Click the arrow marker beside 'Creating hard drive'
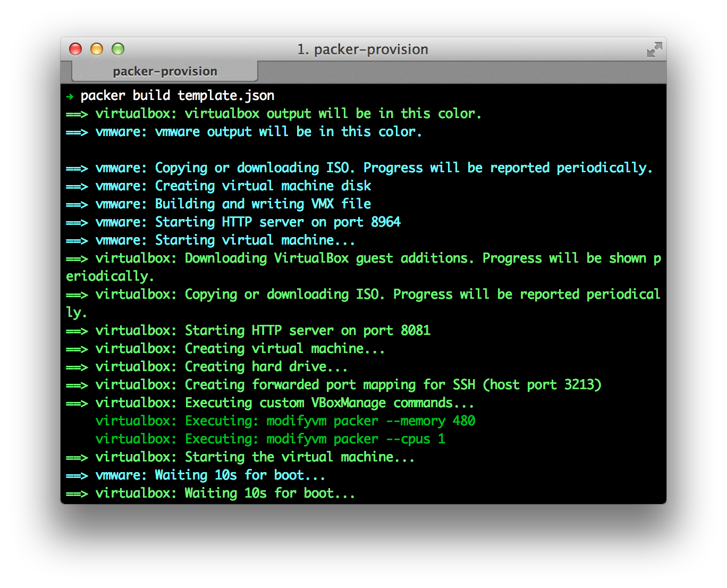Screen dimensions: 727x588 [x=77, y=366]
